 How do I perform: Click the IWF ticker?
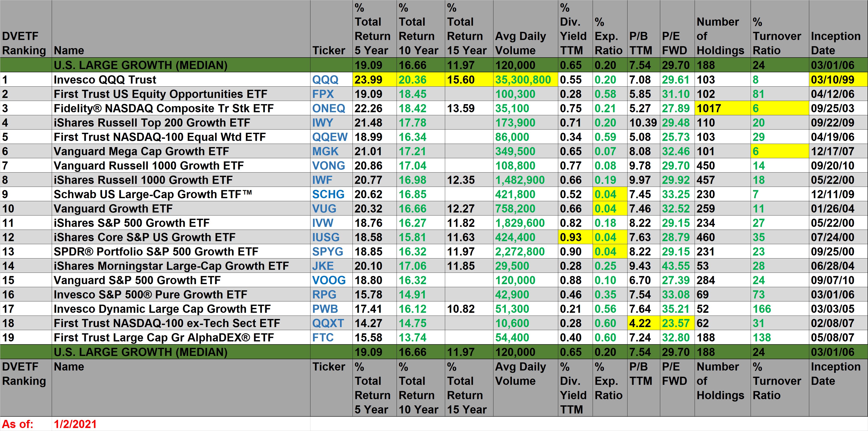coord(322,180)
